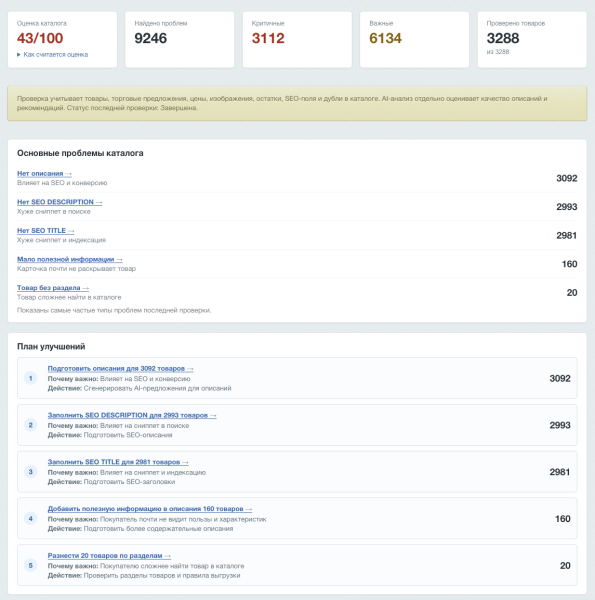Click the 'Критичные' 3112 counter card
The height and width of the screenshot is (600, 595).
pyautogui.click(x=297, y=40)
